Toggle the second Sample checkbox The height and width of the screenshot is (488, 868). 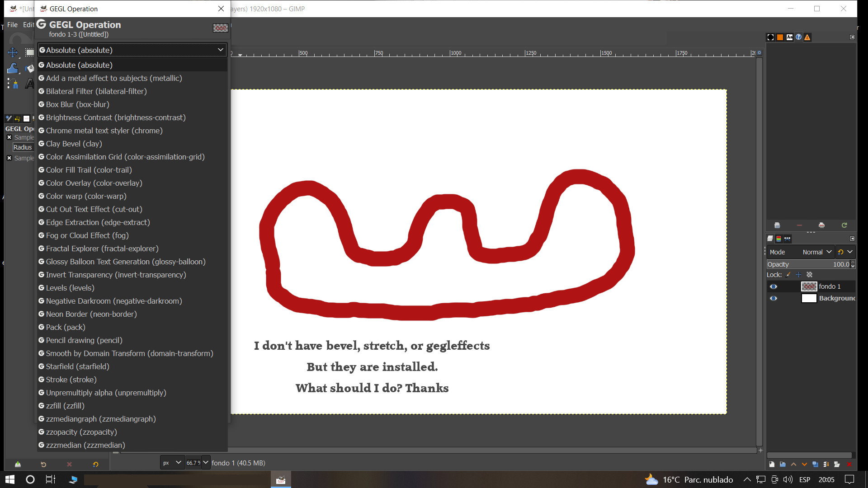click(x=9, y=158)
